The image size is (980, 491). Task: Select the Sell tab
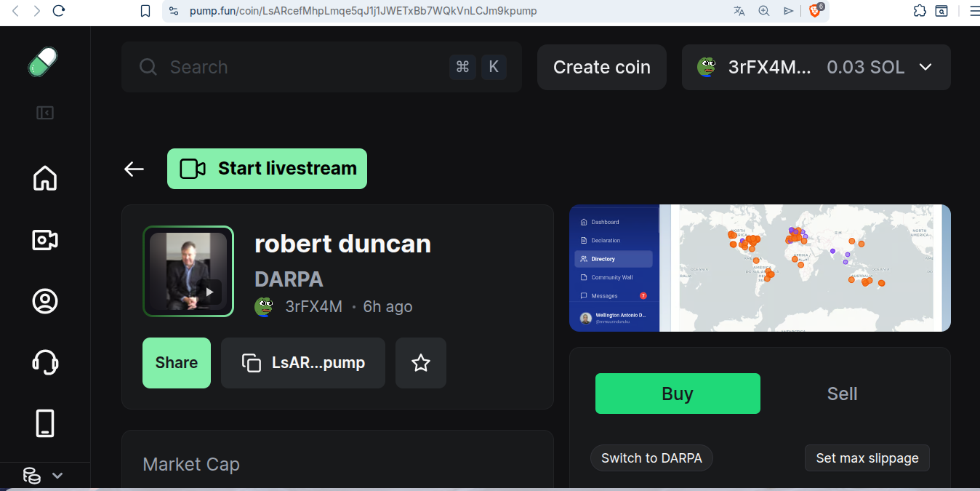click(x=842, y=394)
